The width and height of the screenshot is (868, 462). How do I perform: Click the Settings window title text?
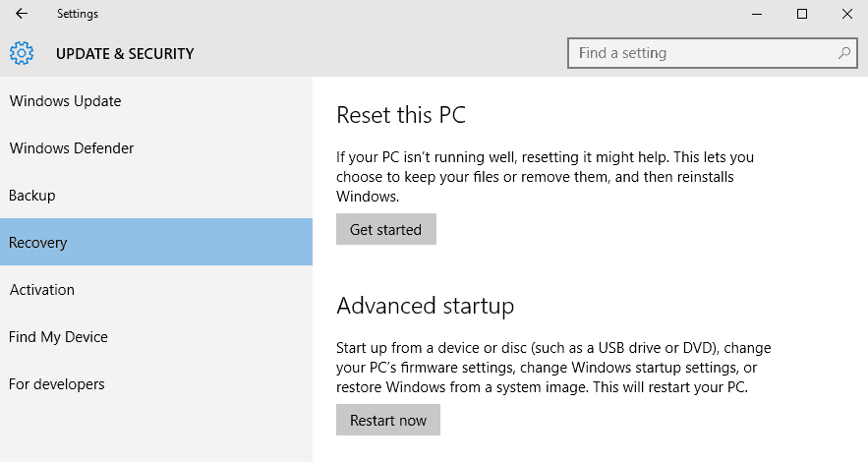(78, 14)
